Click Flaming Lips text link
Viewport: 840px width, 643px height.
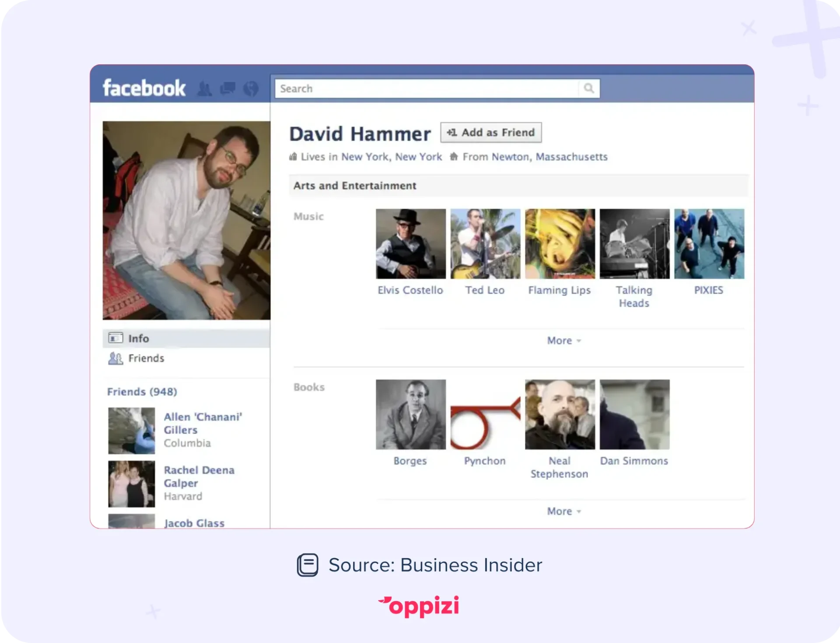(x=560, y=290)
